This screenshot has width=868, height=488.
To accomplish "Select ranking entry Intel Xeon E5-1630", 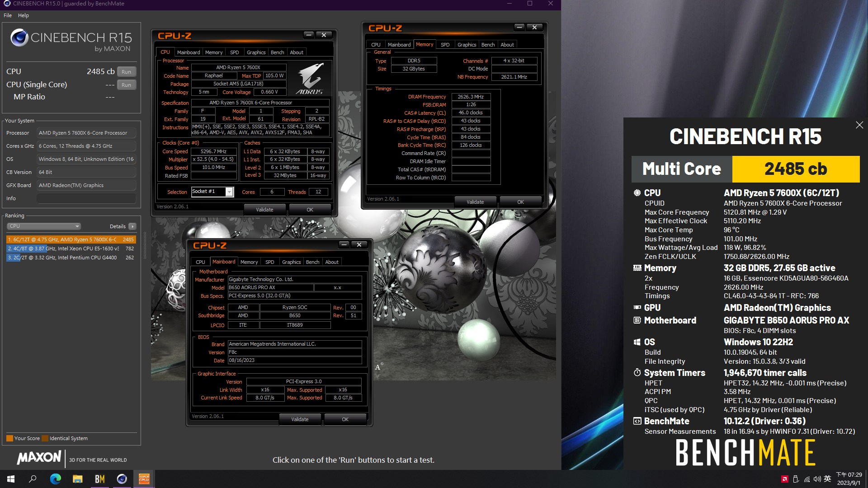I will 71,249.
